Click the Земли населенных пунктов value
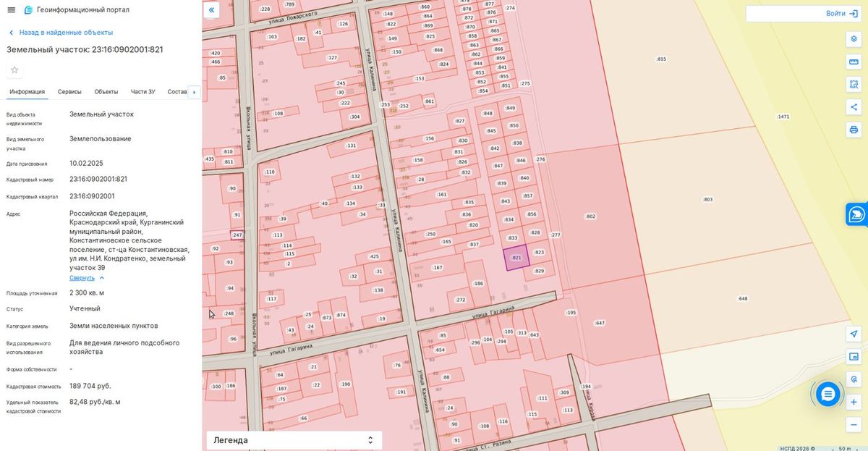The height and width of the screenshot is (451, 868). [x=114, y=326]
